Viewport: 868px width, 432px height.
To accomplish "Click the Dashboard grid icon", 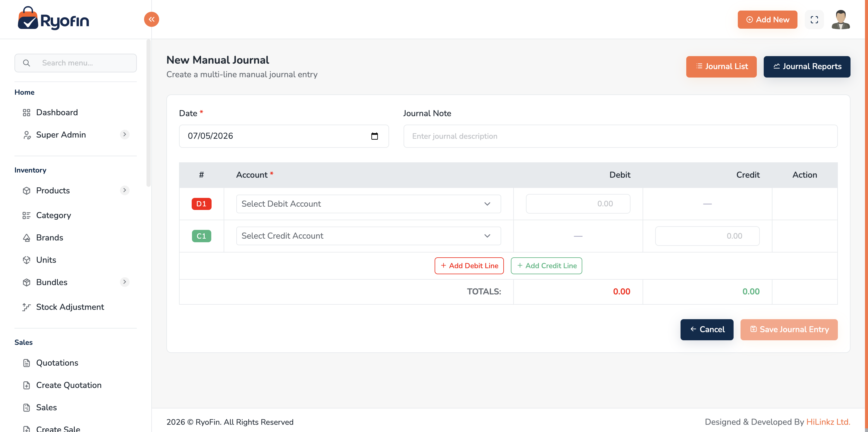I will point(26,113).
